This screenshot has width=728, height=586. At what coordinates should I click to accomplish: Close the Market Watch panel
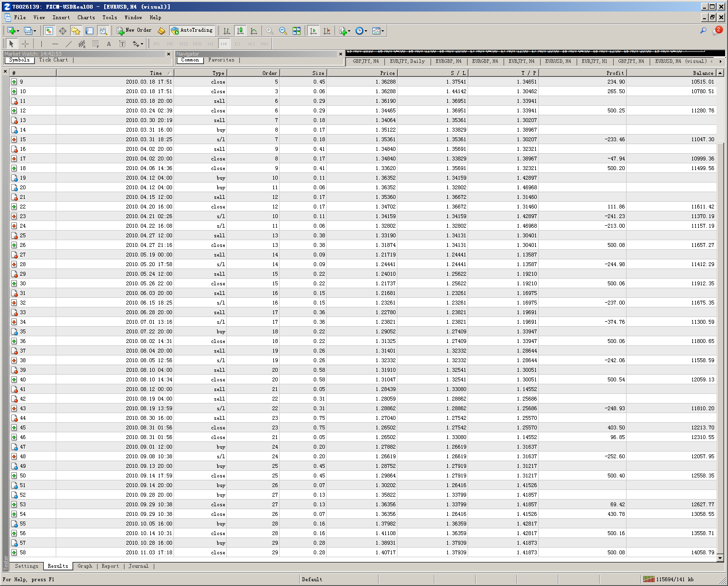(x=169, y=54)
